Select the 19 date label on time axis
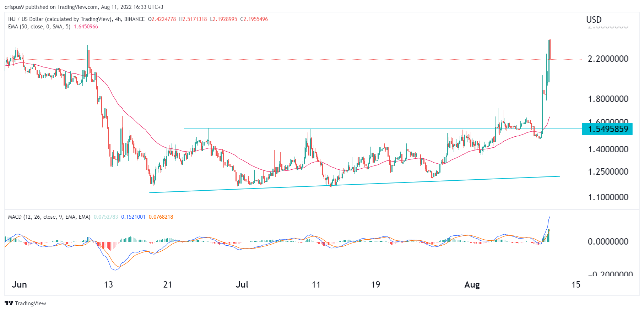644x311 pixels. (375, 284)
